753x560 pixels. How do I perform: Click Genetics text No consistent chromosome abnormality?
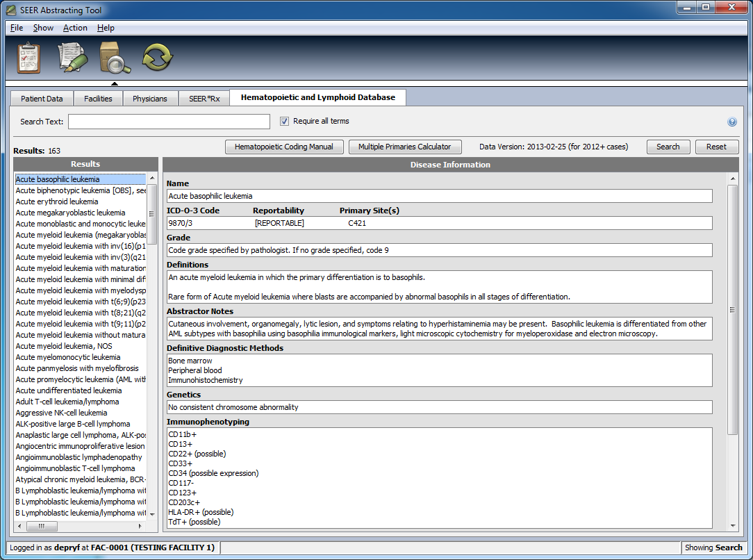[233, 407]
